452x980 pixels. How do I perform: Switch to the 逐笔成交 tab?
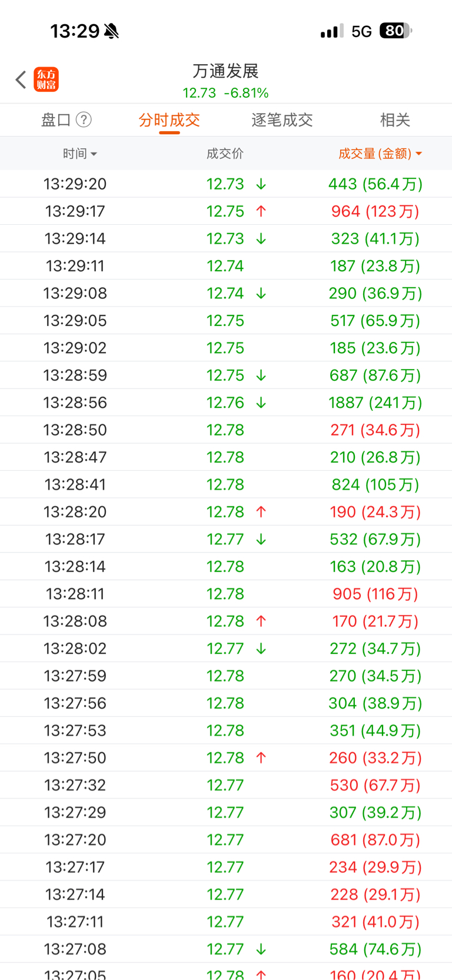coord(282,120)
